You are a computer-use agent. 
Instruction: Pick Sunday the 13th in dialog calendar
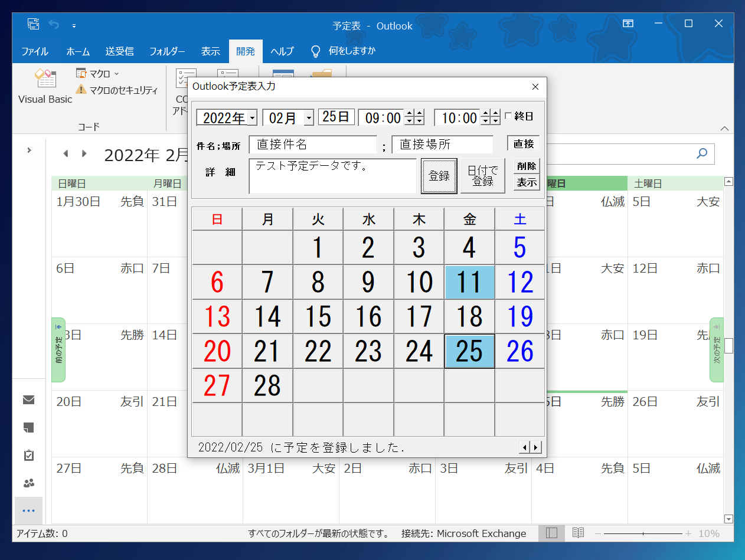point(217,316)
